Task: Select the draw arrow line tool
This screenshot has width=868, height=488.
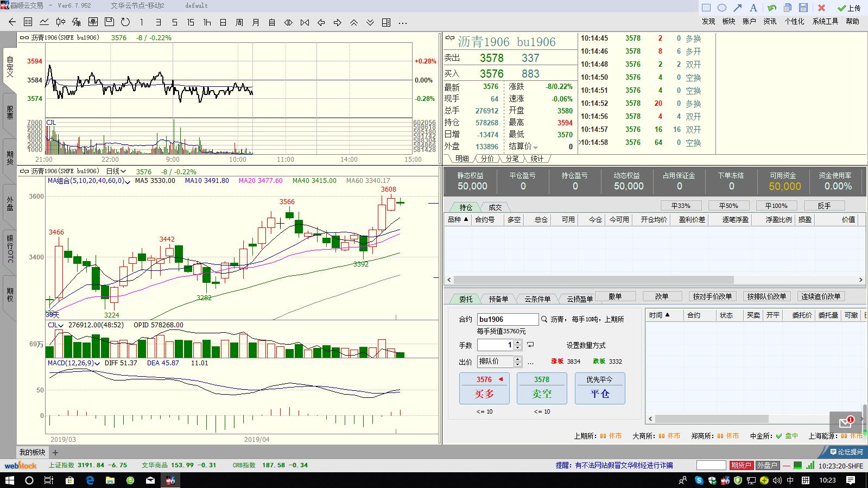Action: point(737,8)
